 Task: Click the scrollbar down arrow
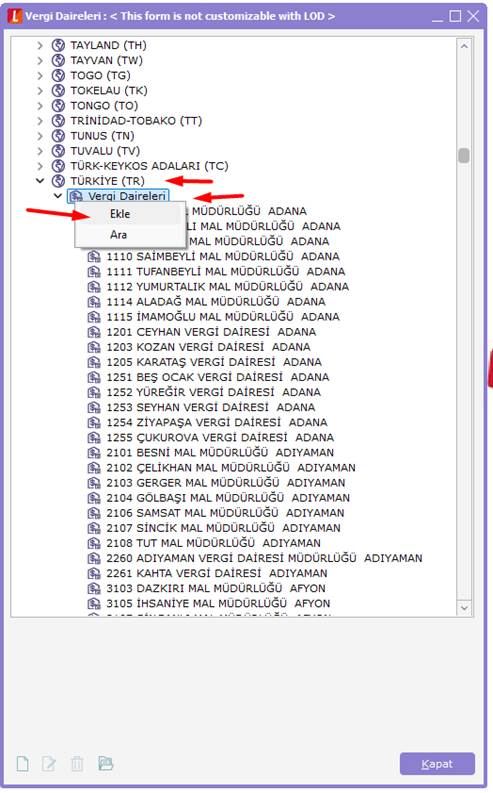464,608
